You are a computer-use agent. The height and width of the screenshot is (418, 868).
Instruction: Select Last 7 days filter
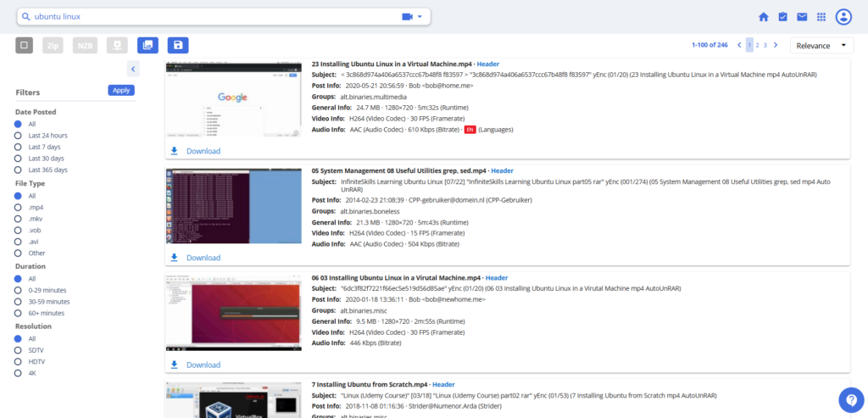click(19, 148)
